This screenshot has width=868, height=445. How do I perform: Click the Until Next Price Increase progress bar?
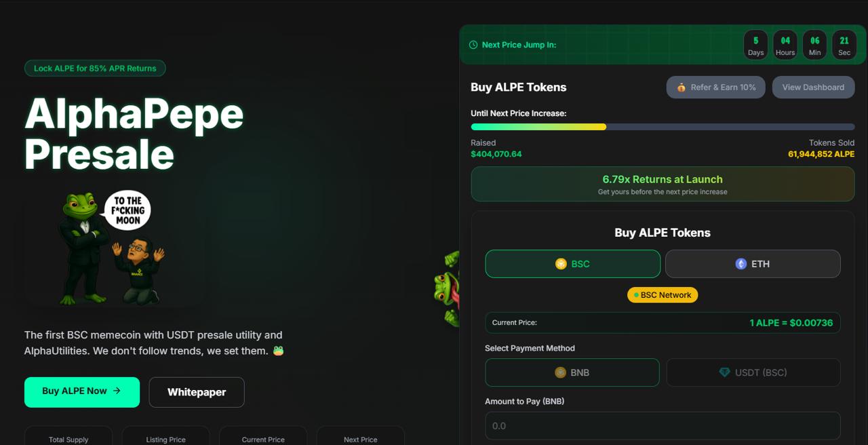point(663,127)
